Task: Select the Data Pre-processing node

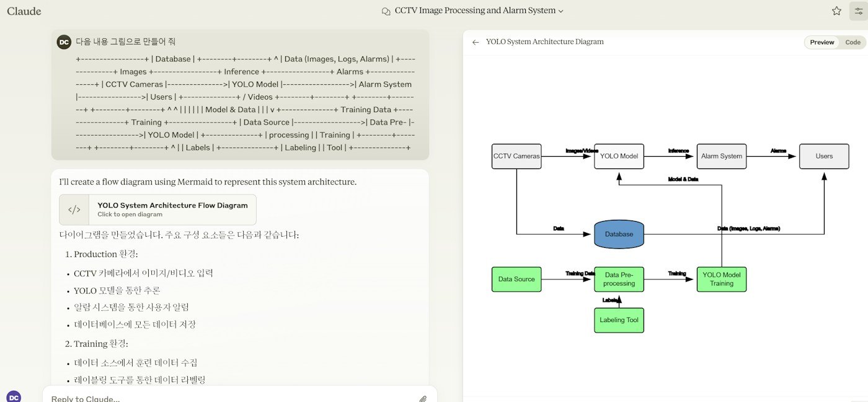Action: click(619, 279)
